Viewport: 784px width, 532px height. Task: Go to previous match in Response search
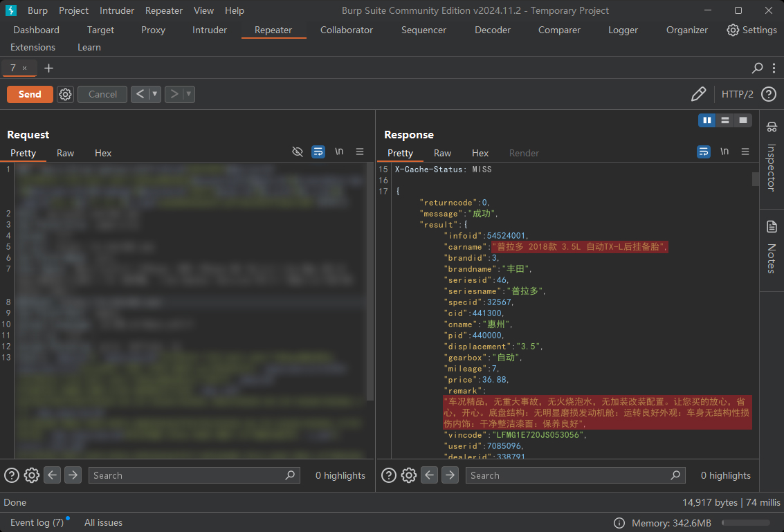(x=429, y=475)
